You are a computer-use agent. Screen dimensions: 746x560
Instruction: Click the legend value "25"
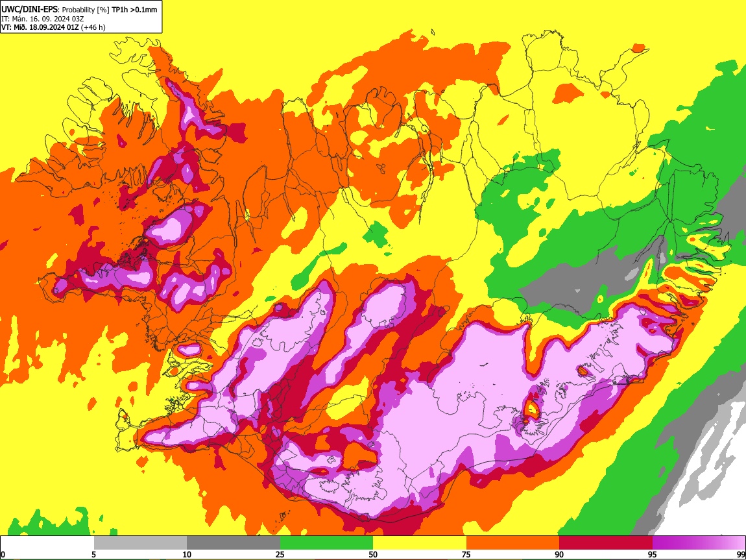pyautogui.click(x=280, y=554)
